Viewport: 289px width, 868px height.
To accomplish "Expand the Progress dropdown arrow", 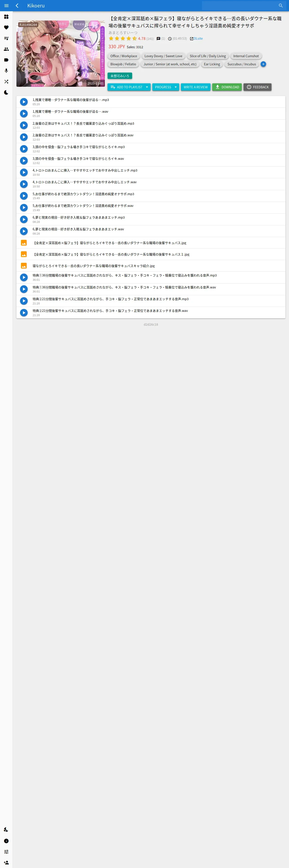I will click(x=176, y=87).
